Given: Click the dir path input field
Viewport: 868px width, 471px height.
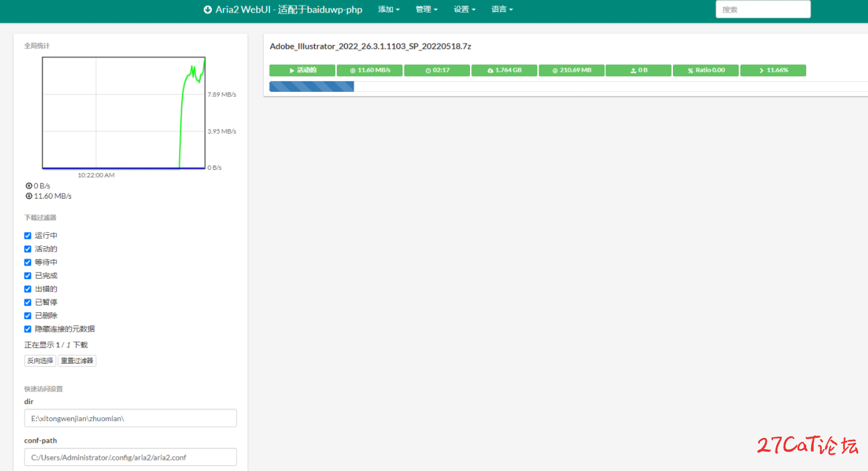Looking at the screenshot, I should 131,418.
